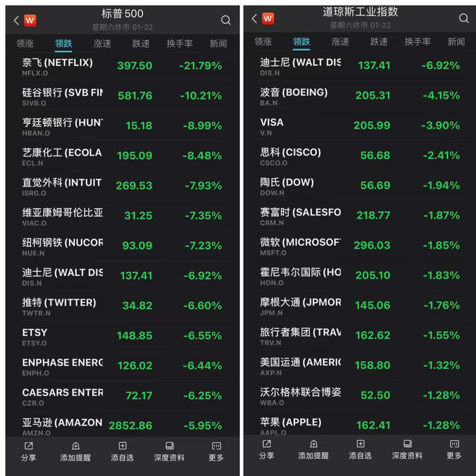The image size is (476, 476).
Task: Tap the search icon in 标普500 header
Action: [226, 20]
